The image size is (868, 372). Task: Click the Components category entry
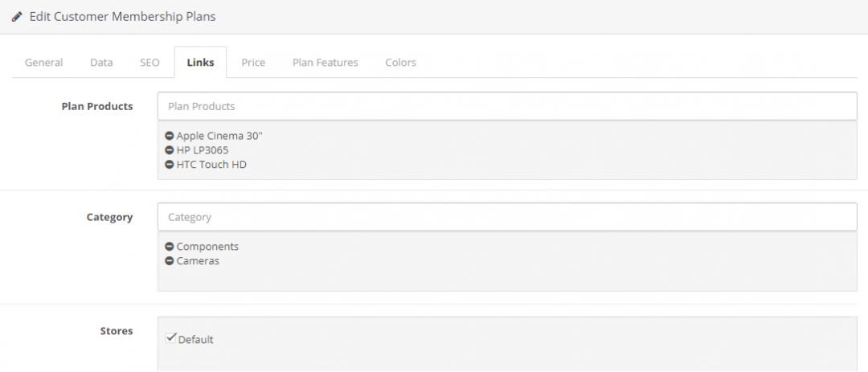[x=207, y=247]
